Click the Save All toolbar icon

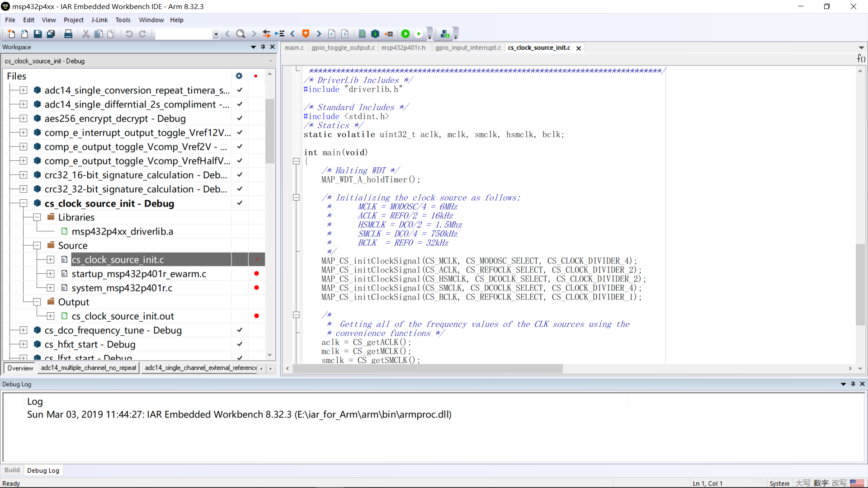[51, 34]
